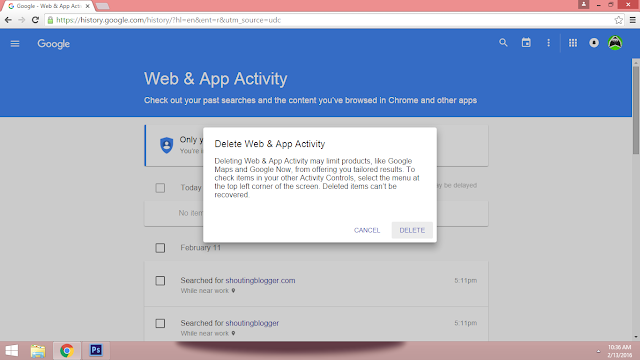Reload the page with refresh icon

(x=36, y=20)
